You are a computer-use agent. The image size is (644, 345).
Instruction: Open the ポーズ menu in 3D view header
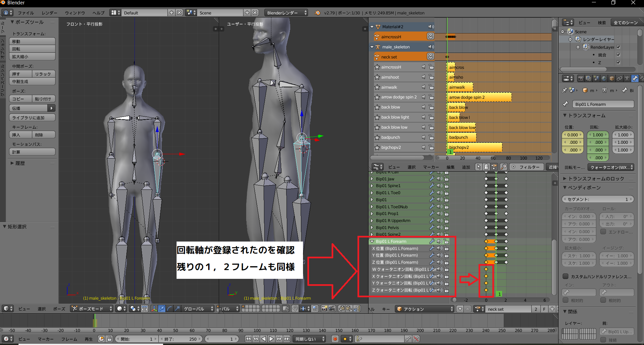click(x=59, y=309)
